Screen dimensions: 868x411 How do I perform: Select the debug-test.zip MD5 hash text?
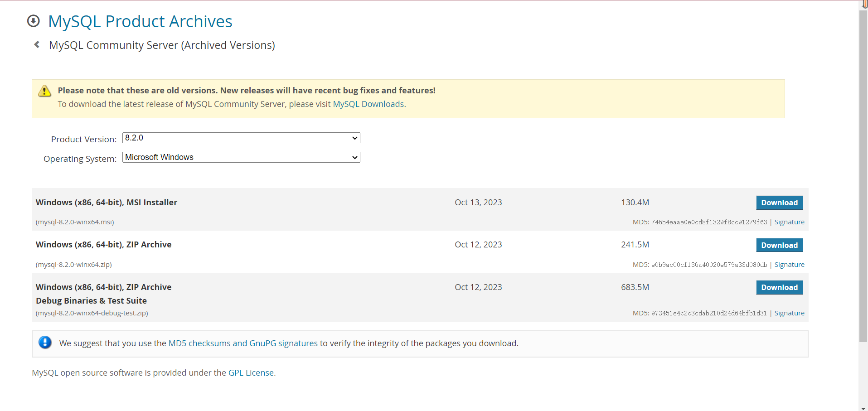point(709,313)
